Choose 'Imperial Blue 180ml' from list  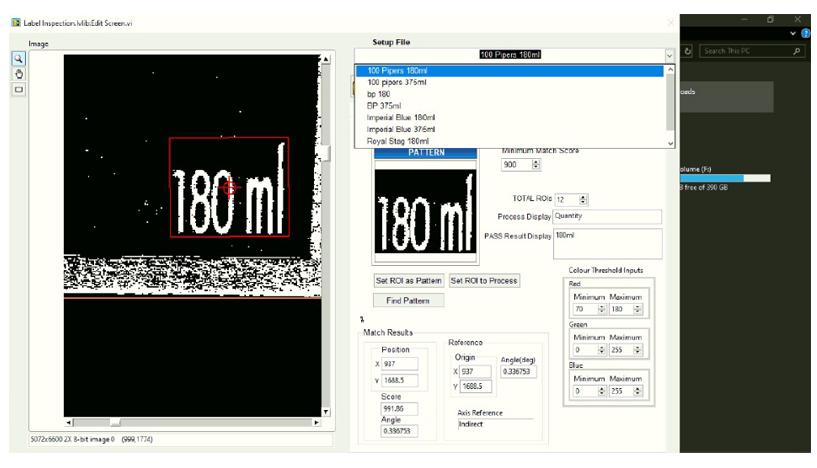coord(400,117)
